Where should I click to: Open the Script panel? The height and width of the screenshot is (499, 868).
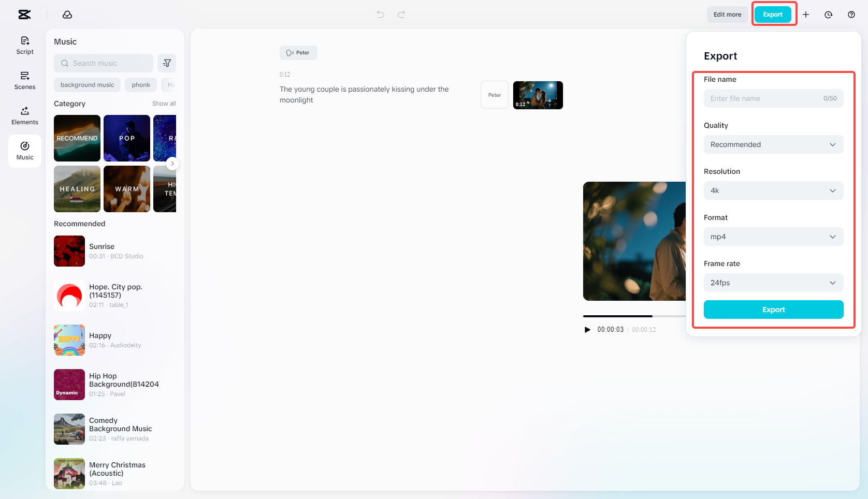[24, 45]
